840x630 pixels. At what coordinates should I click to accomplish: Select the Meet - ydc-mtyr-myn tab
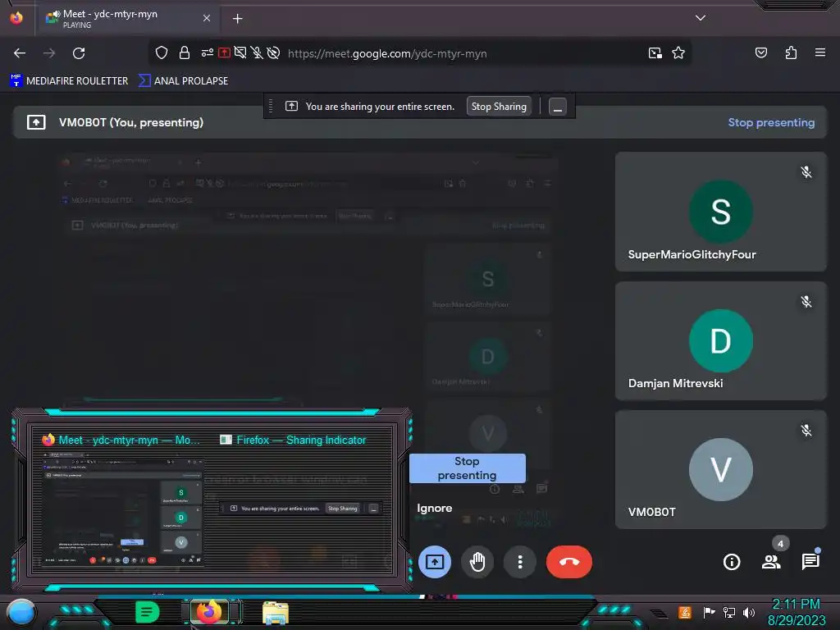pos(129,19)
